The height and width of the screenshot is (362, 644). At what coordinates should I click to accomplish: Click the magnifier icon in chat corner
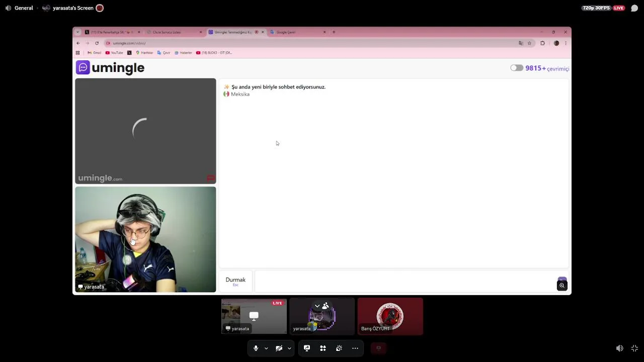[562, 286]
